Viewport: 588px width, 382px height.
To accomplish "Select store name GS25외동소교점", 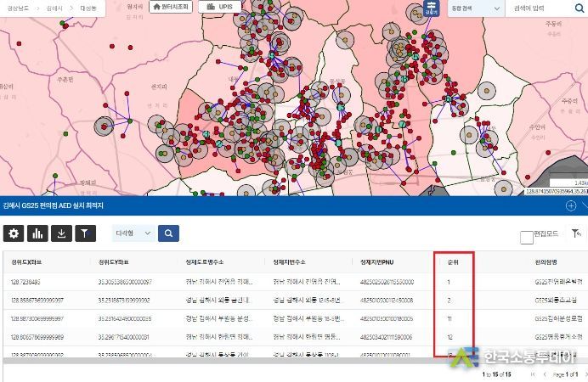I will coord(556,300).
